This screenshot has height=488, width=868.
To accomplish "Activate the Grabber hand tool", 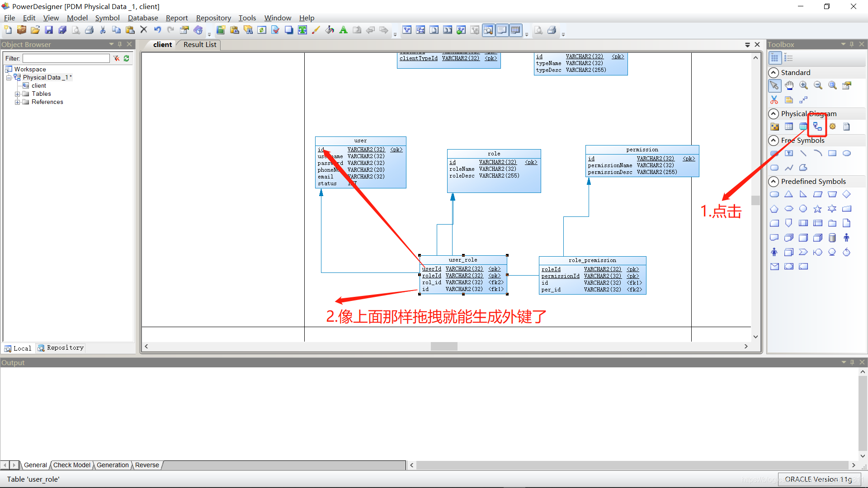I will click(x=789, y=85).
